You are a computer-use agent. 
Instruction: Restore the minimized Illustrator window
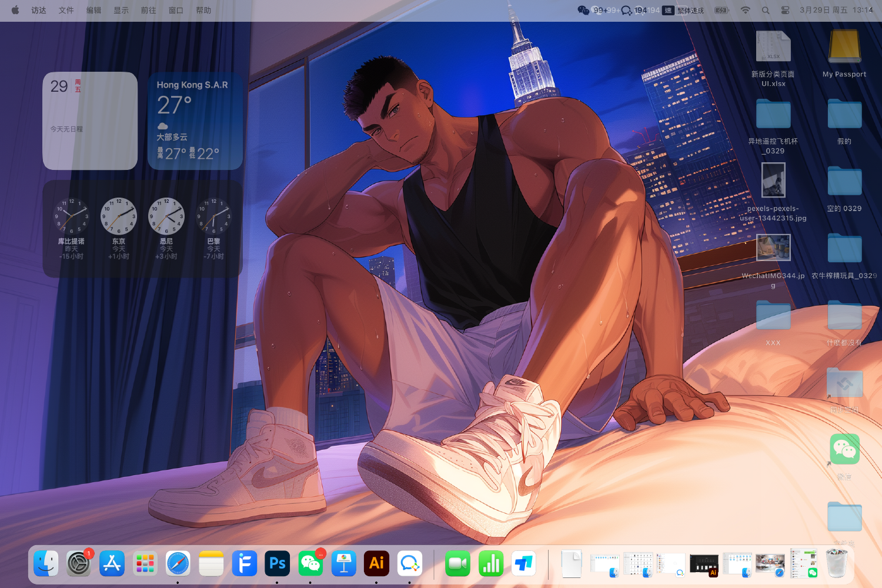click(x=704, y=564)
